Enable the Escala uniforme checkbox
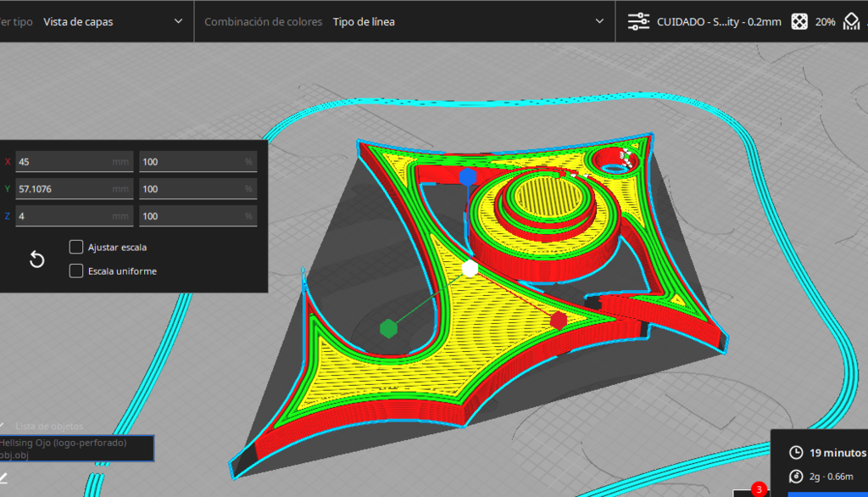The width and height of the screenshot is (868, 497). click(x=75, y=271)
